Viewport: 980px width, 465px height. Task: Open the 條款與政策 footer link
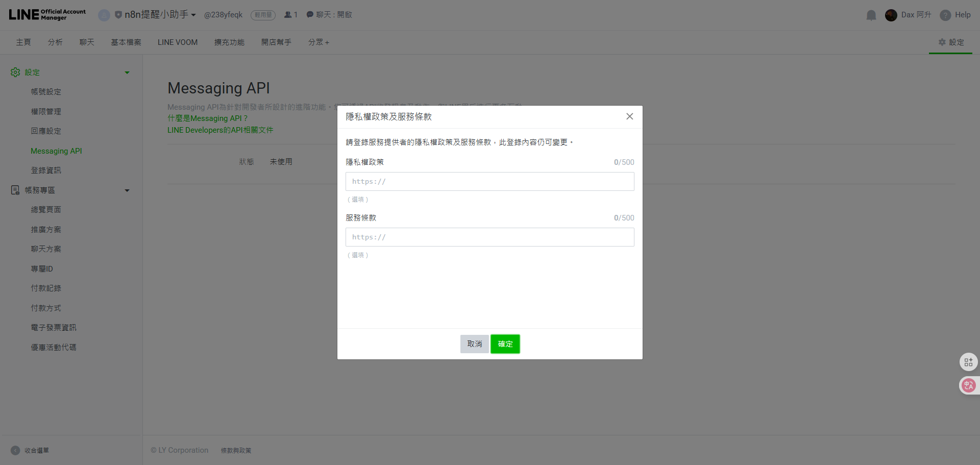pos(236,450)
